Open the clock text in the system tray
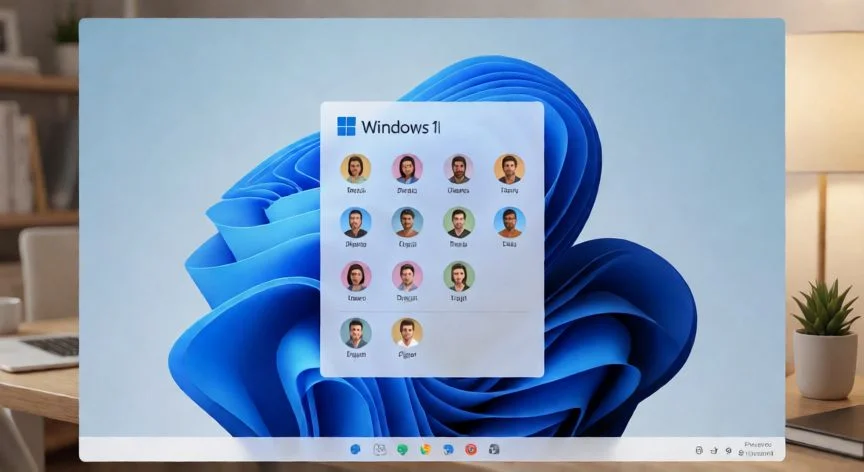Viewport: 864px width, 472px height. pyautogui.click(x=758, y=449)
